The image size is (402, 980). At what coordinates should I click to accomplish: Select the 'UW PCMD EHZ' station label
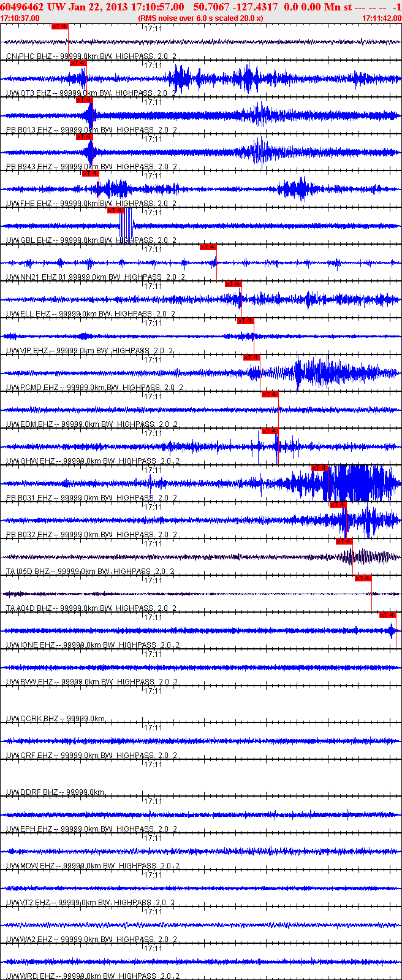32,388
